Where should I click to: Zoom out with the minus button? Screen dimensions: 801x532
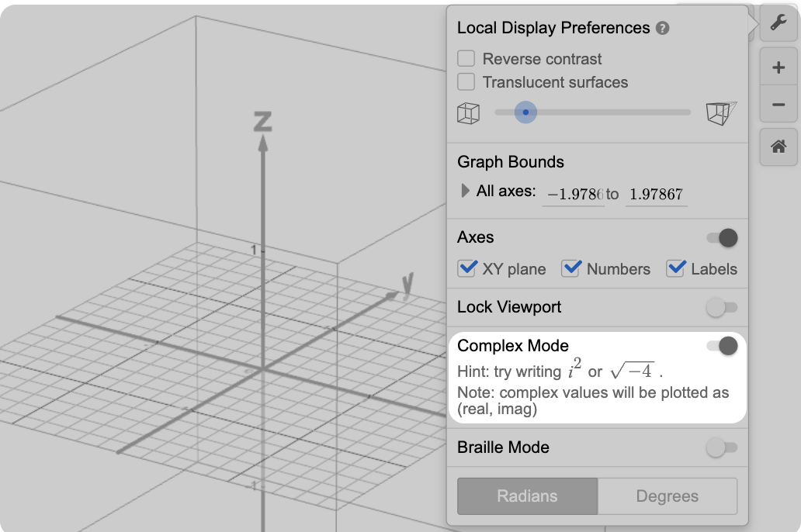click(x=778, y=104)
